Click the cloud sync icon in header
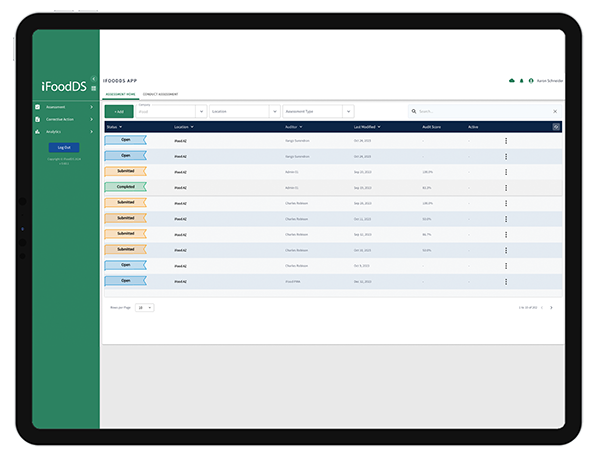 [512, 81]
